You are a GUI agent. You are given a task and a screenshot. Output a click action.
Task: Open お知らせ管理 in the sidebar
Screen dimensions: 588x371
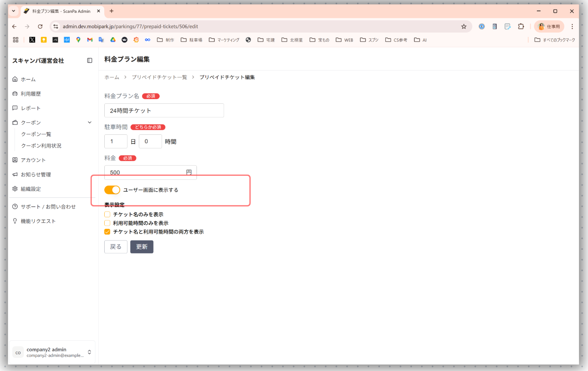pyautogui.click(x=36, y=175)
